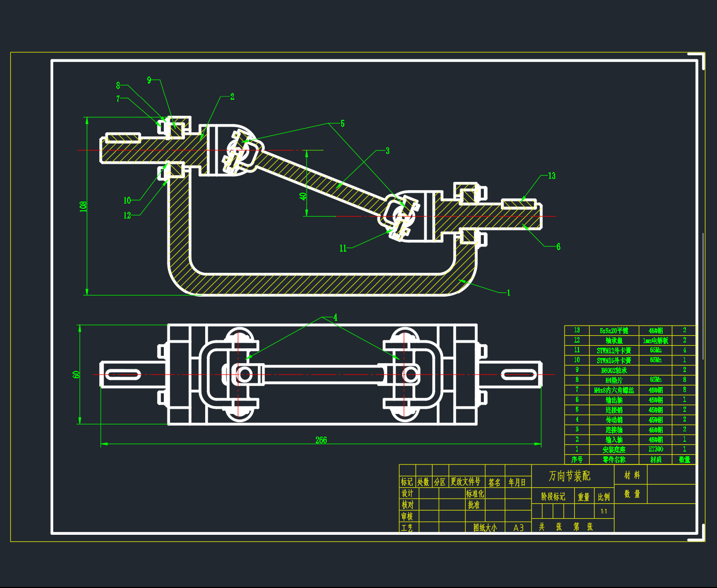Click parts list cell 'M4x8内六角螺丝'
The image size is (717, 588).
coord(614,390)
